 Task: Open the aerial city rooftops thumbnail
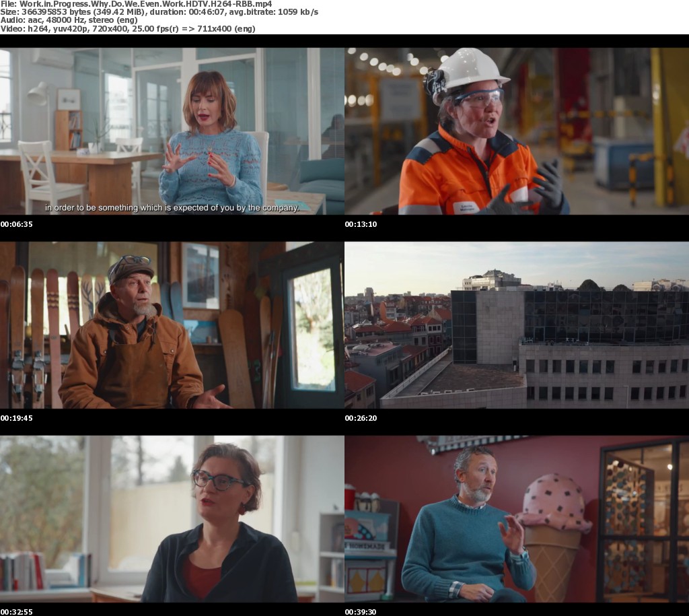517,325
